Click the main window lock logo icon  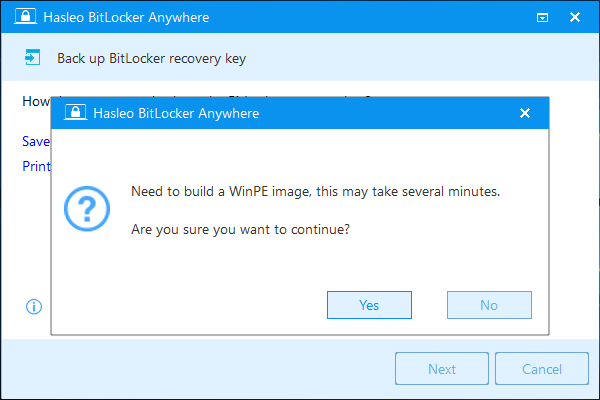pos(26,16)
